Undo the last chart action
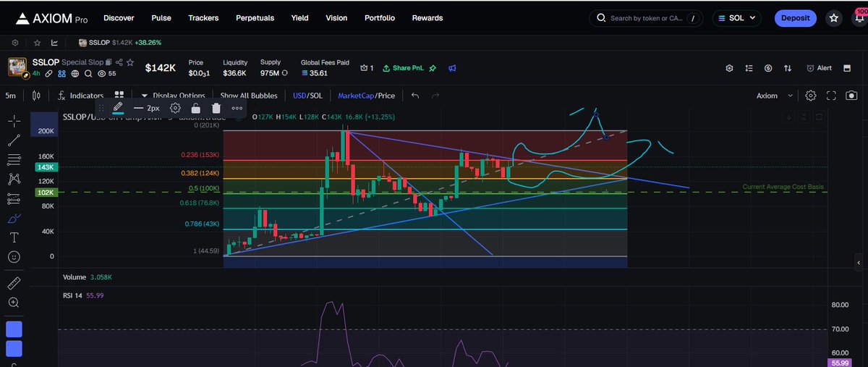The image size is (868, 367). (415, 96)
